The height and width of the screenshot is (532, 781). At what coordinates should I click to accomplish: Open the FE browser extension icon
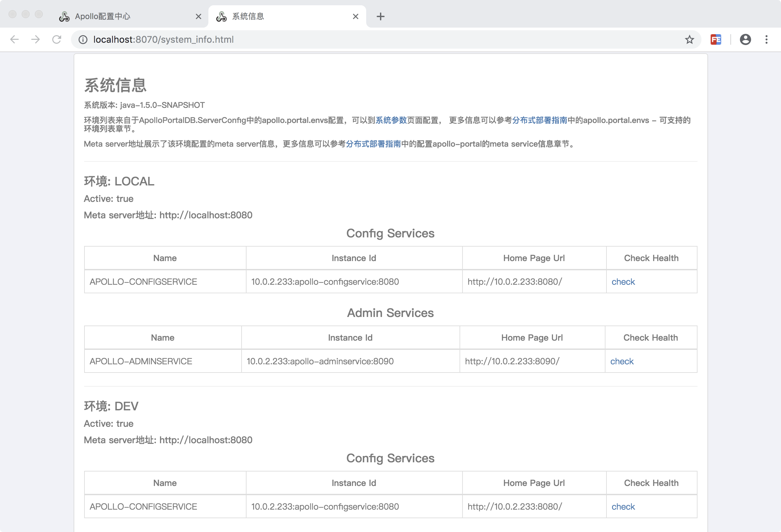(716, 40)
